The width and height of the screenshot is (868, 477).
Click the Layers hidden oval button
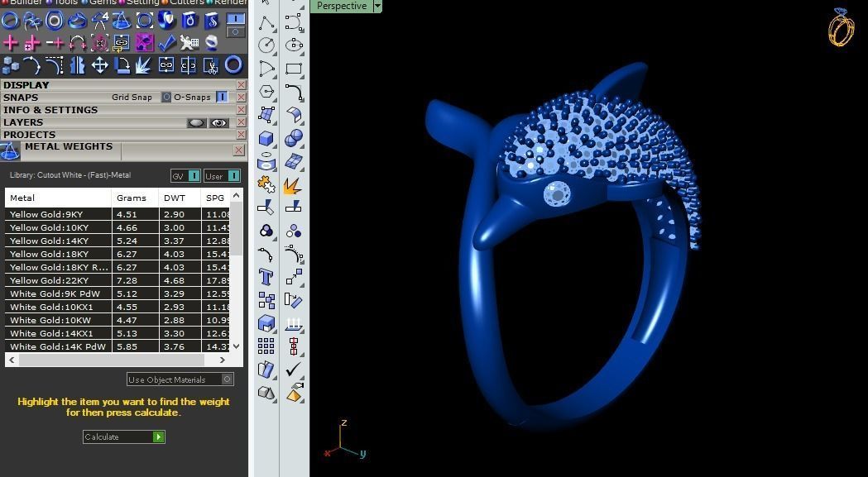coord(196,123)
